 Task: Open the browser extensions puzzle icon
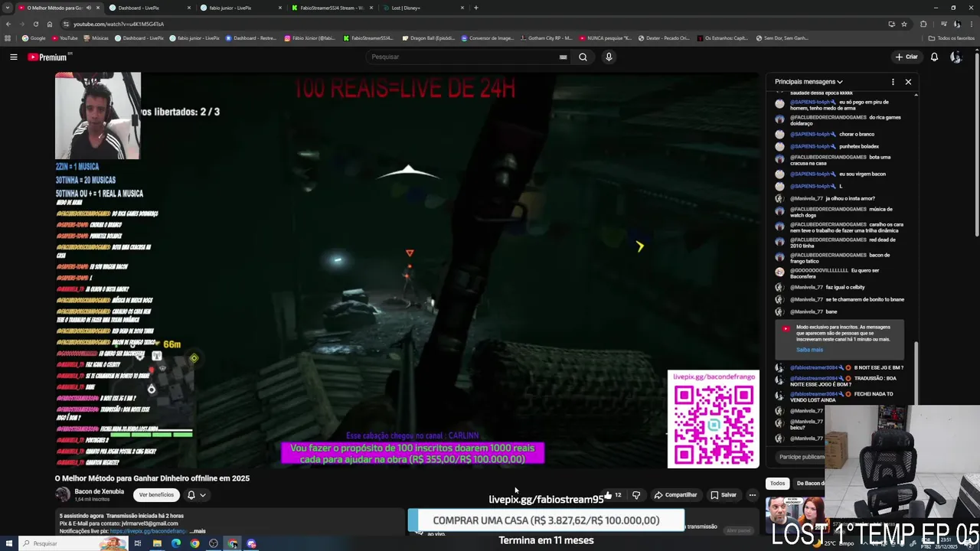[923, 24]
